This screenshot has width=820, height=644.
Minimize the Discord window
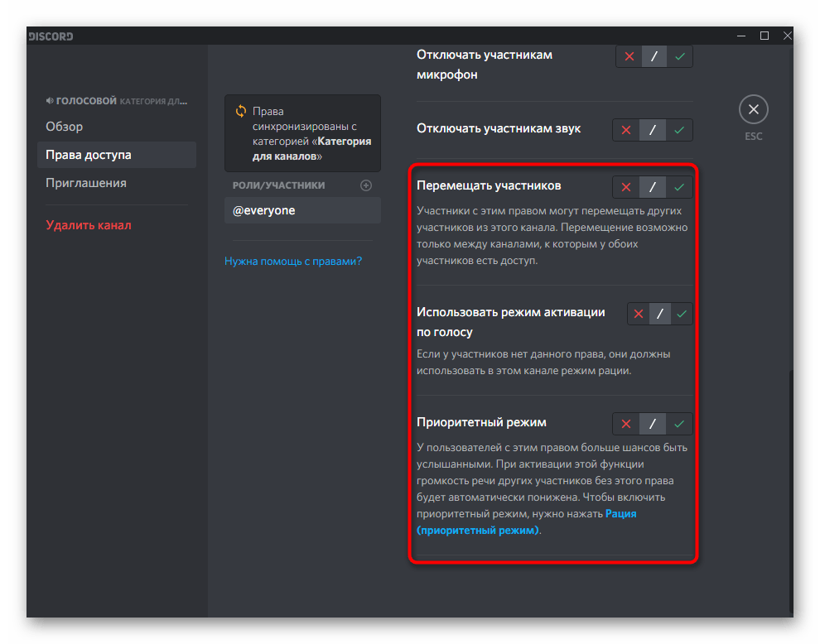pyautogui.click(x=741, y=36)
